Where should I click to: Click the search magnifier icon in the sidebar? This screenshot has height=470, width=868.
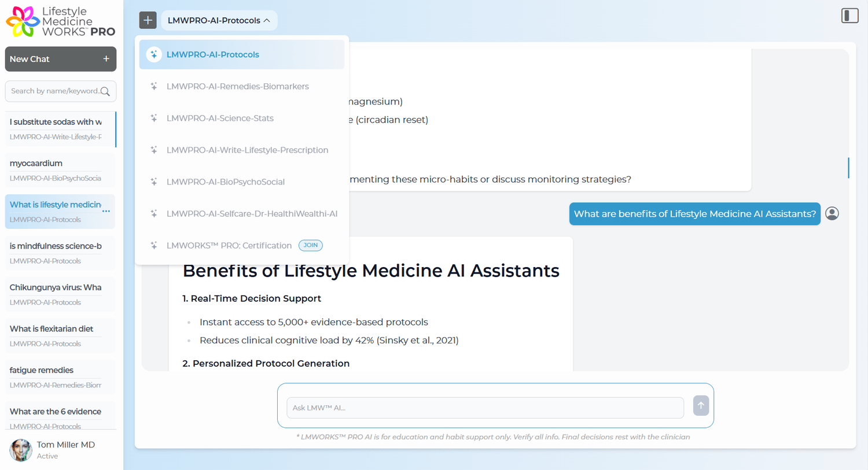tap(105, 91)
